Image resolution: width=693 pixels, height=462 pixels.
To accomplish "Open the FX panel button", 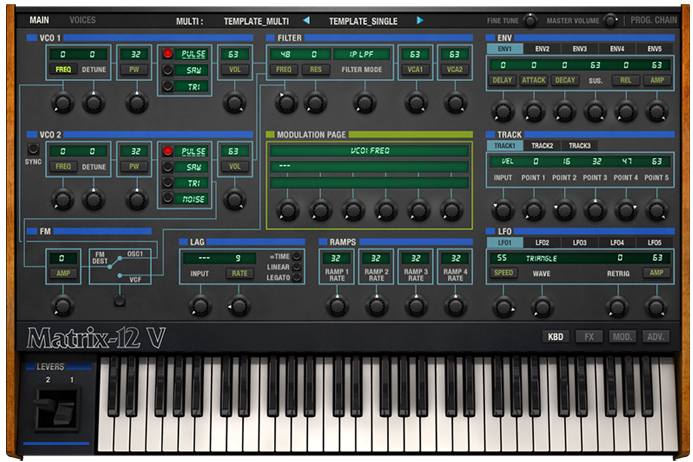I will [589, 337].
